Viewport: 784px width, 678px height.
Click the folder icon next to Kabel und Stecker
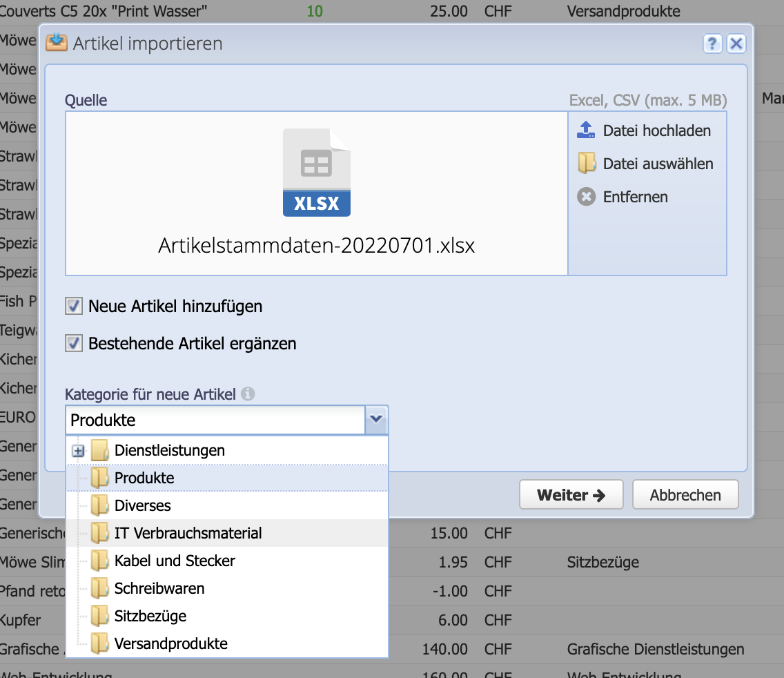(101, 561)
